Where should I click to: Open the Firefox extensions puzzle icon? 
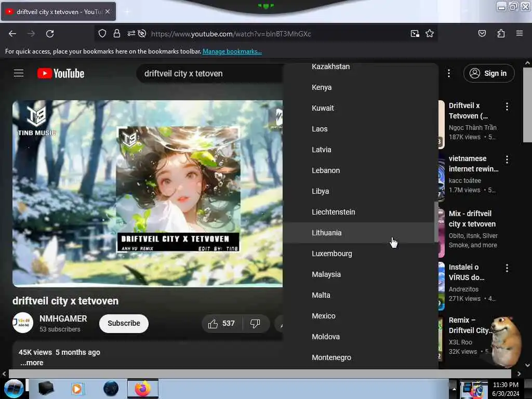pyautogui.click(x=501, y=33)
